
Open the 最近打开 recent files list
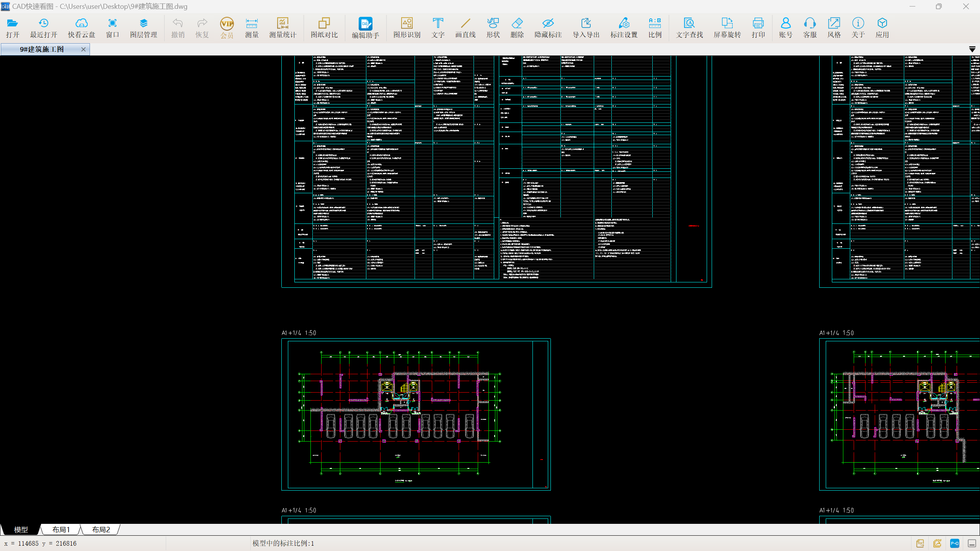pyautogui.click(x=44, y=28)
